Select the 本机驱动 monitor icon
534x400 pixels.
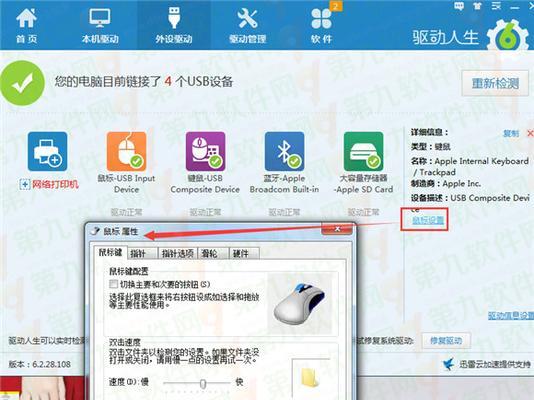(99, 18)
